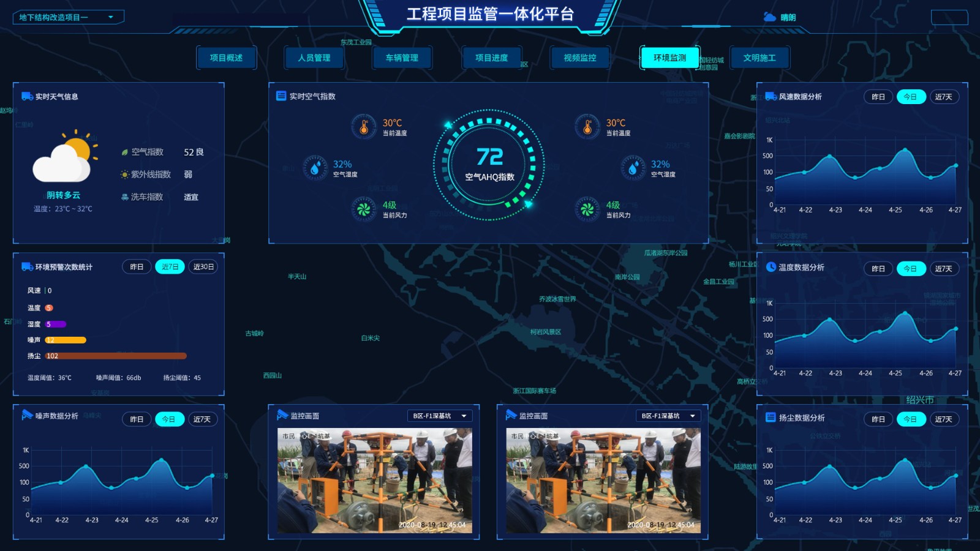
Task: Expand the B区-F1深基坑 dropdown in the right monitor
Action: 668,416
